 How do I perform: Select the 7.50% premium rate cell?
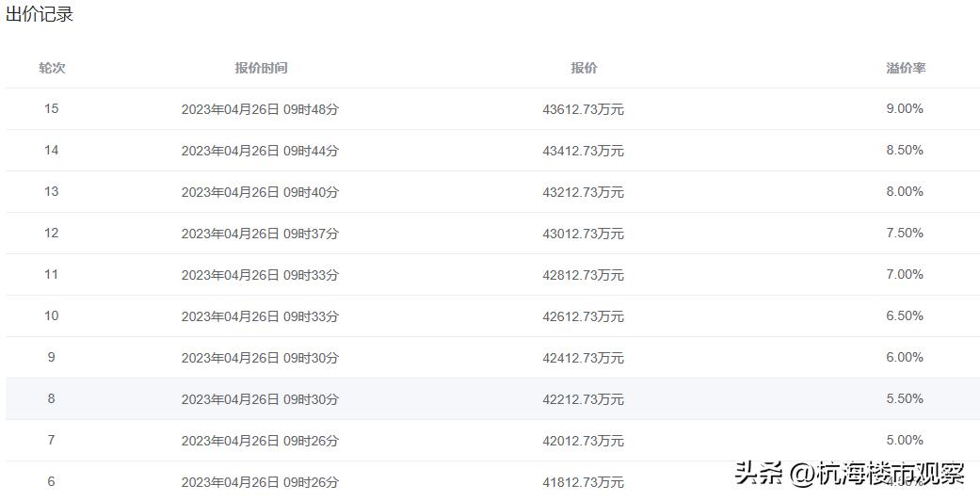tap(905, 233)
